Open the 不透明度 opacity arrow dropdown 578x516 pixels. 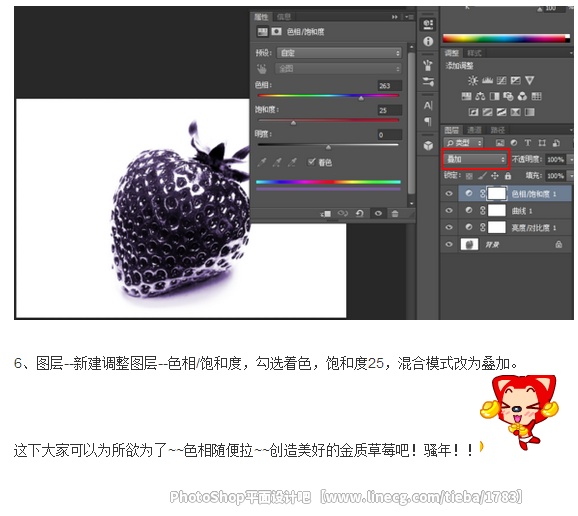point(571,160)
